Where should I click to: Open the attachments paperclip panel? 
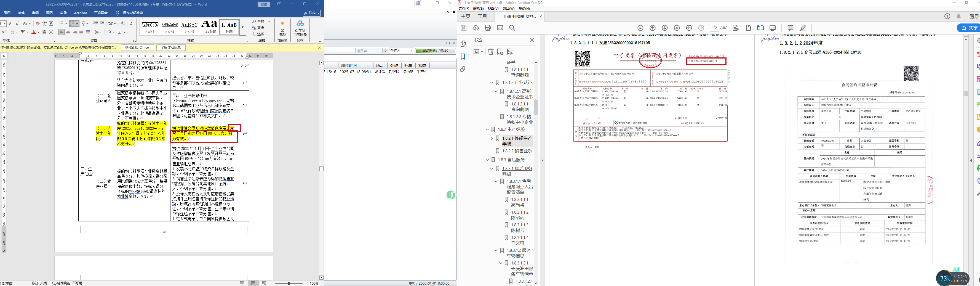[463, 69]
